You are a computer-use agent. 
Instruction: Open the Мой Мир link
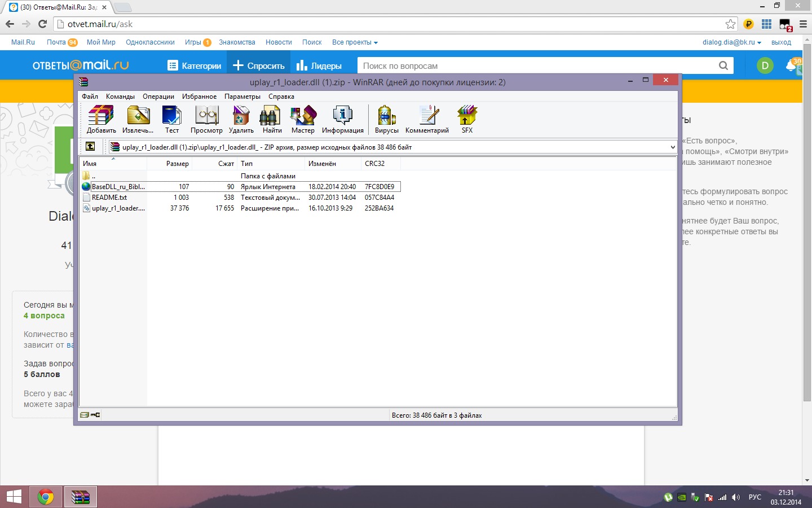point(101,42)
